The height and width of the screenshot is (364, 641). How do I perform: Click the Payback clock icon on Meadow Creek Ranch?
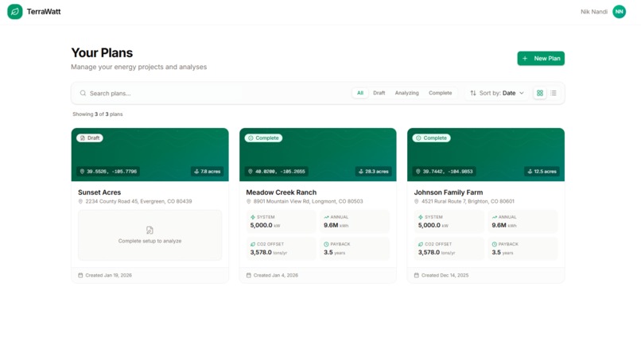pos(326,244)
